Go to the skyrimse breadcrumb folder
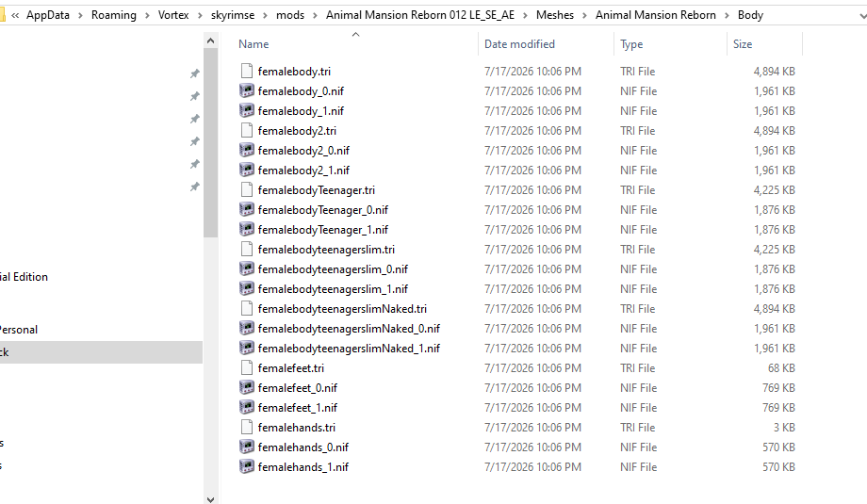The width and height of the screenshot is (867, 504). pos(233,15)
